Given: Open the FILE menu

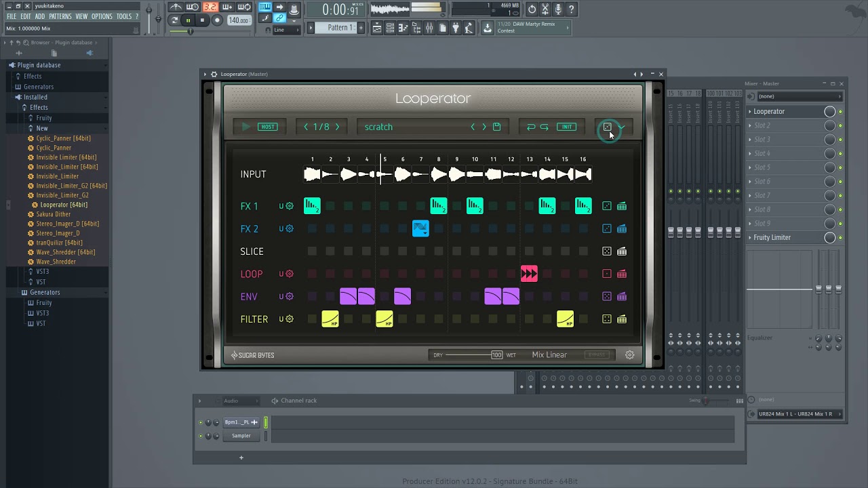Looking at the screenshot, I should tap(12, 16).
